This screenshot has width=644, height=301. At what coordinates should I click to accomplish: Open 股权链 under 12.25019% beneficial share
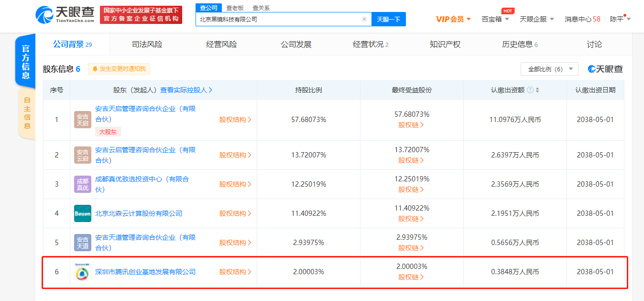point(411,190)
